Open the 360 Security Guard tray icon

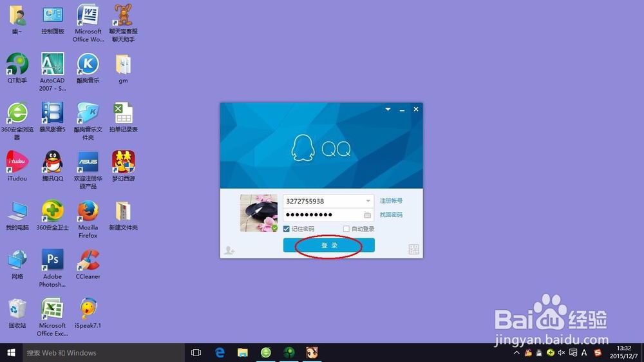tap(551, 352)
